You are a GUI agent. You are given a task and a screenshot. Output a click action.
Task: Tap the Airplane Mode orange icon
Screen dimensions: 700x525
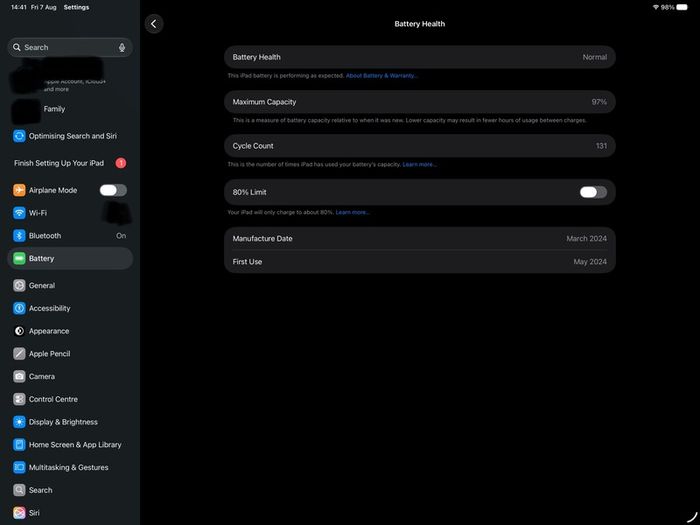tap(19, 190)
